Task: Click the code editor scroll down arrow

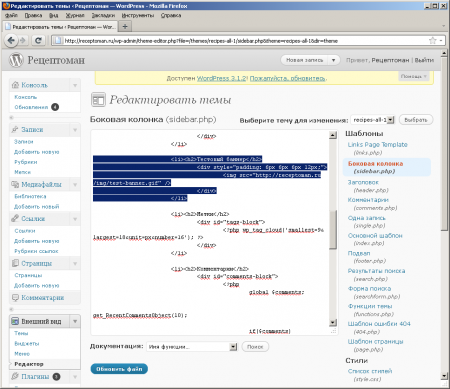Action: [x=333, y=322]
